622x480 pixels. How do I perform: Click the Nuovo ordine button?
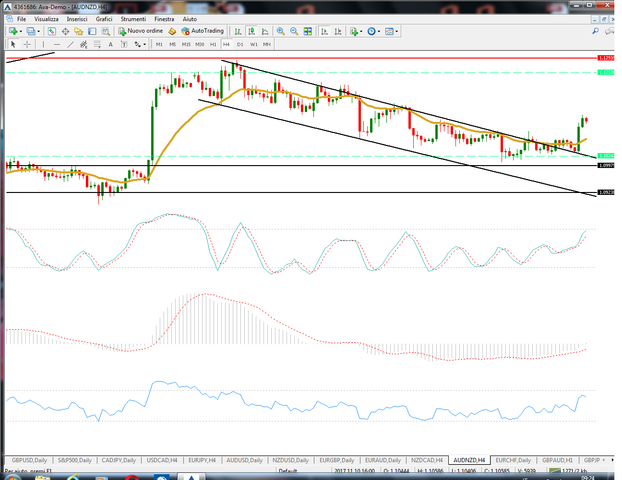coord(141,31)
